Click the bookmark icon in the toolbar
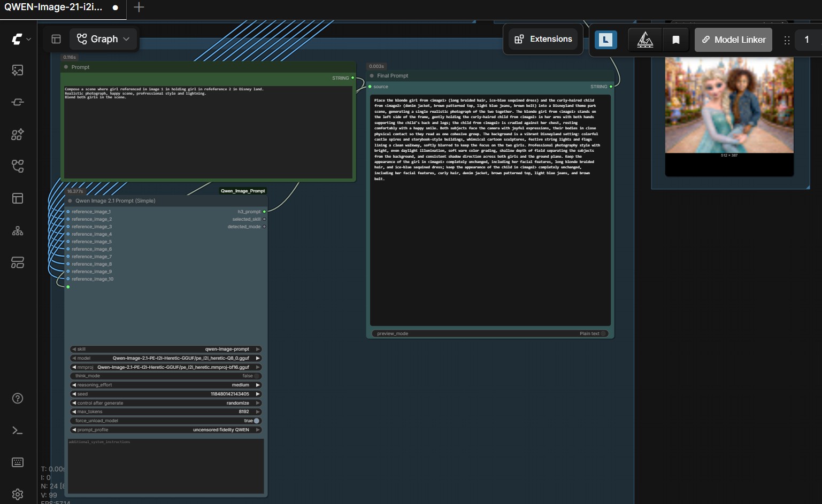 pos(676,40)
